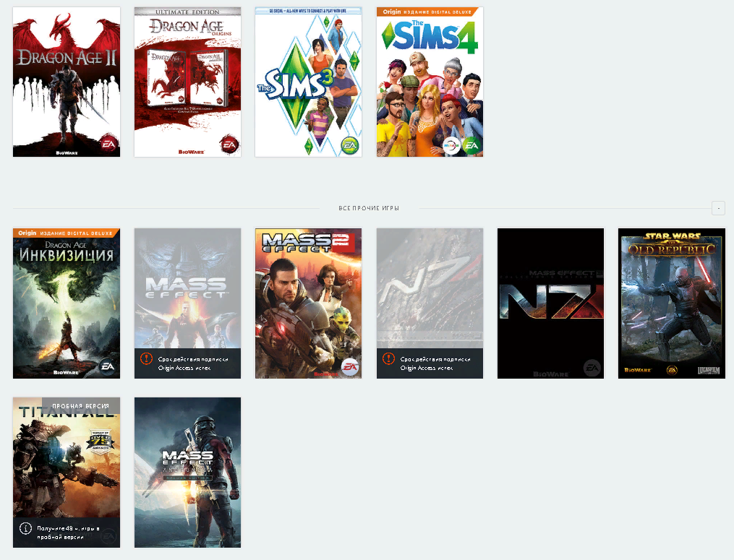Image resolution: width=734 pixels, height=560 pixels.
Task: Select The Sims 4 Digital Deluxe cover
Action: (430, 82)
